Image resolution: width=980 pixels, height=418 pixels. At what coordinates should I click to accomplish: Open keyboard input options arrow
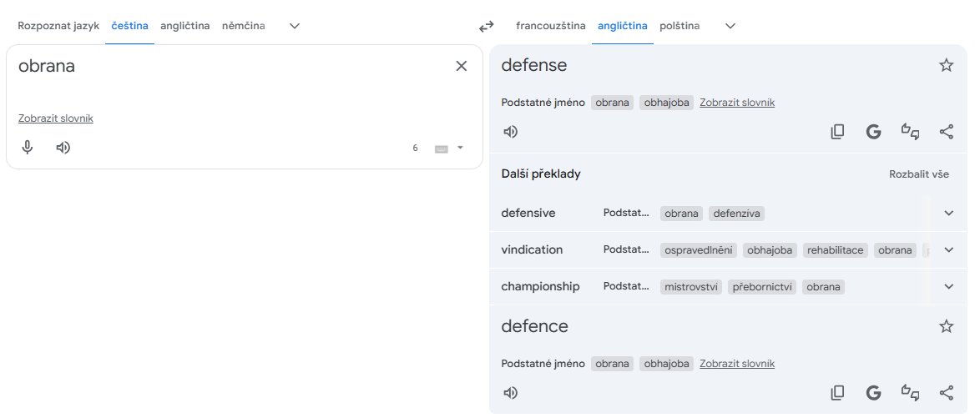(461, 148)
